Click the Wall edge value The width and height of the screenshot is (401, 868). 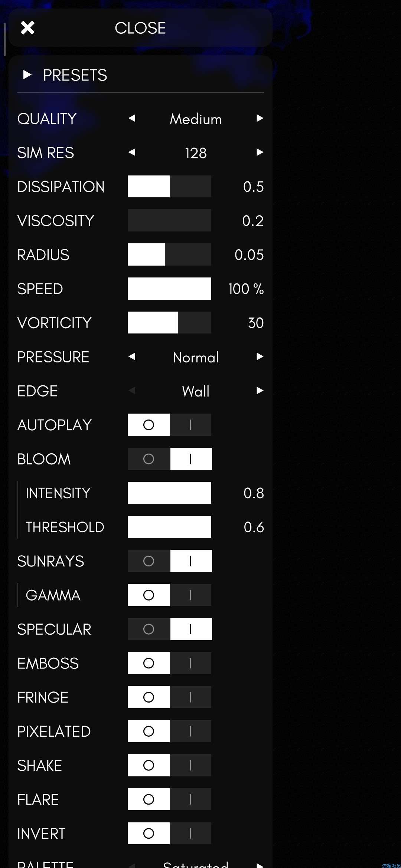click(196, 391)
